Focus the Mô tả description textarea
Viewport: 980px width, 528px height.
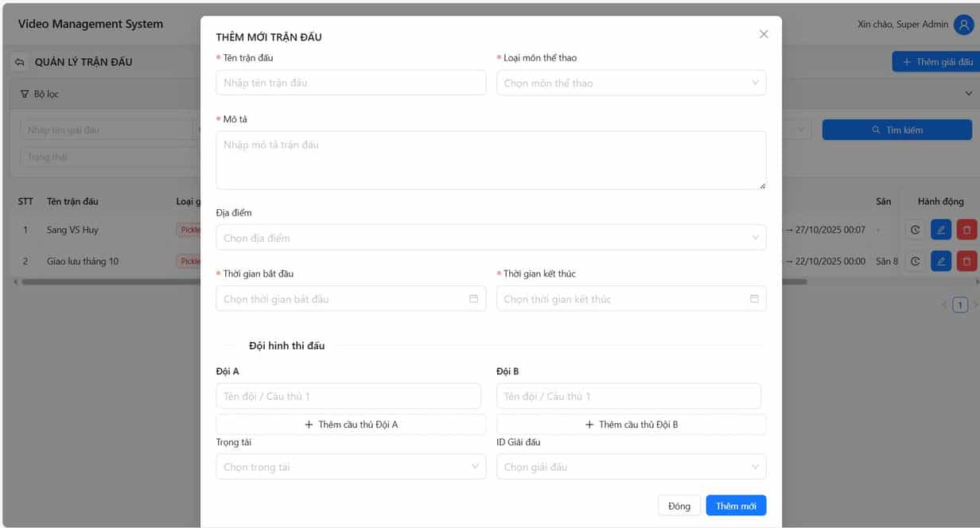491,160
